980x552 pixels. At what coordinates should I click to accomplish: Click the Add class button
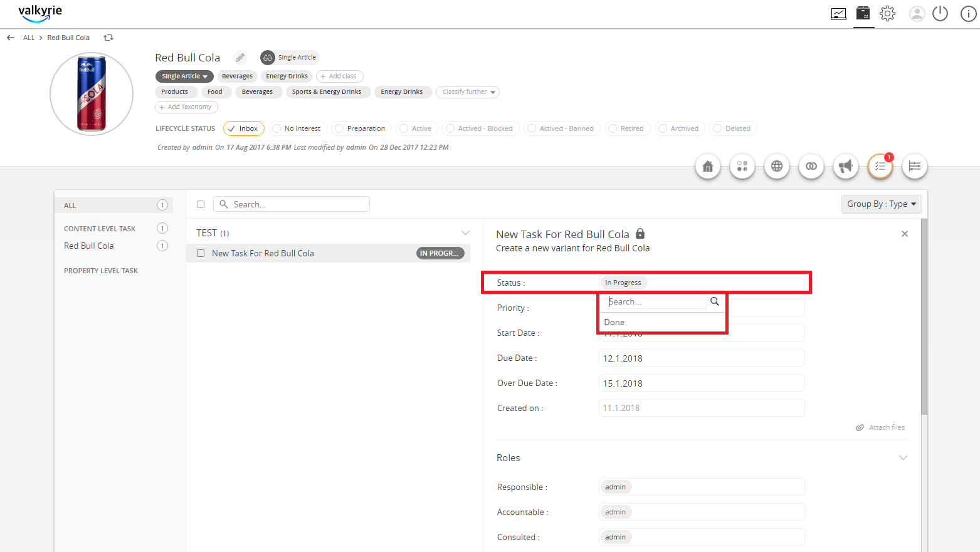(339, 76)
